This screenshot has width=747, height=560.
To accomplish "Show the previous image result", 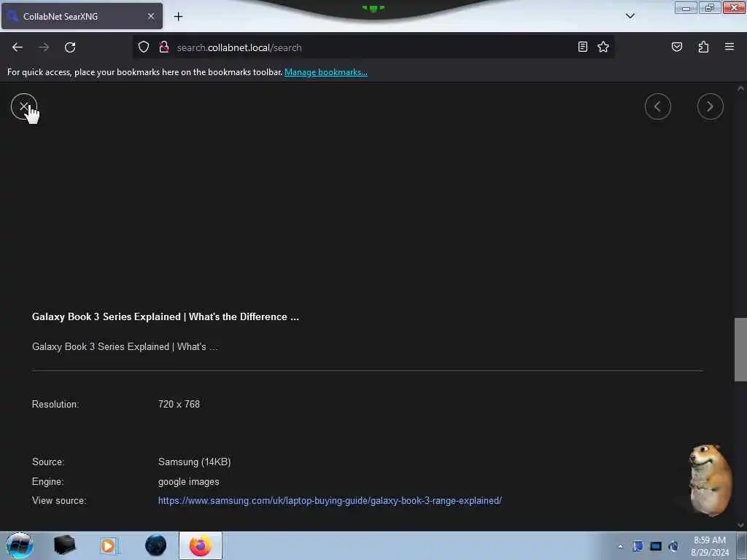I will (657, 106).
